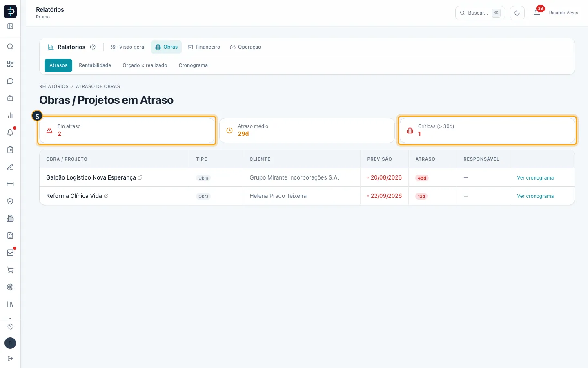The width and height of the screenshot is (588, 368).
Task: Switch to the Operação tab
Action: tap(245, 47)
